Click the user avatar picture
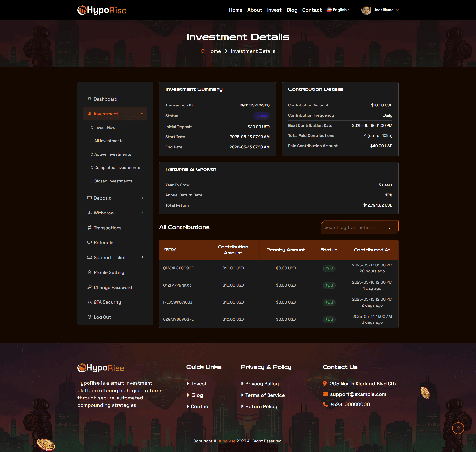Viewport: 476px width, 452px height. point(366,10)
